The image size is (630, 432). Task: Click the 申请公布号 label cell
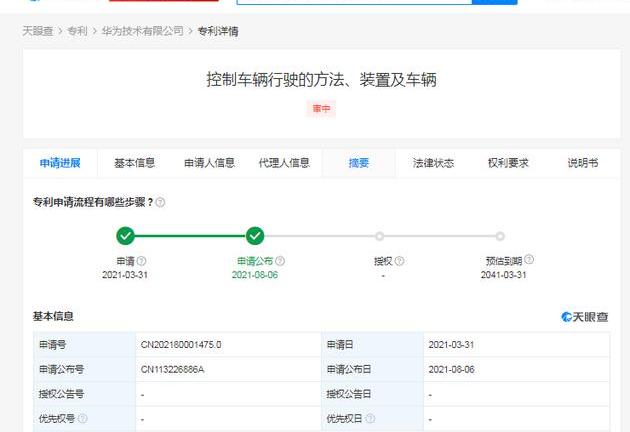click(84, 369)
